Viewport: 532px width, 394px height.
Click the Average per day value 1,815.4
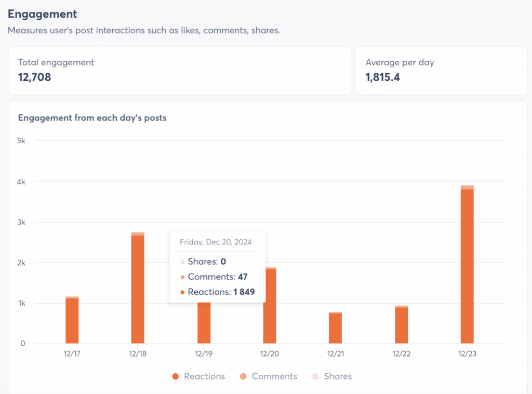[382, 76]
